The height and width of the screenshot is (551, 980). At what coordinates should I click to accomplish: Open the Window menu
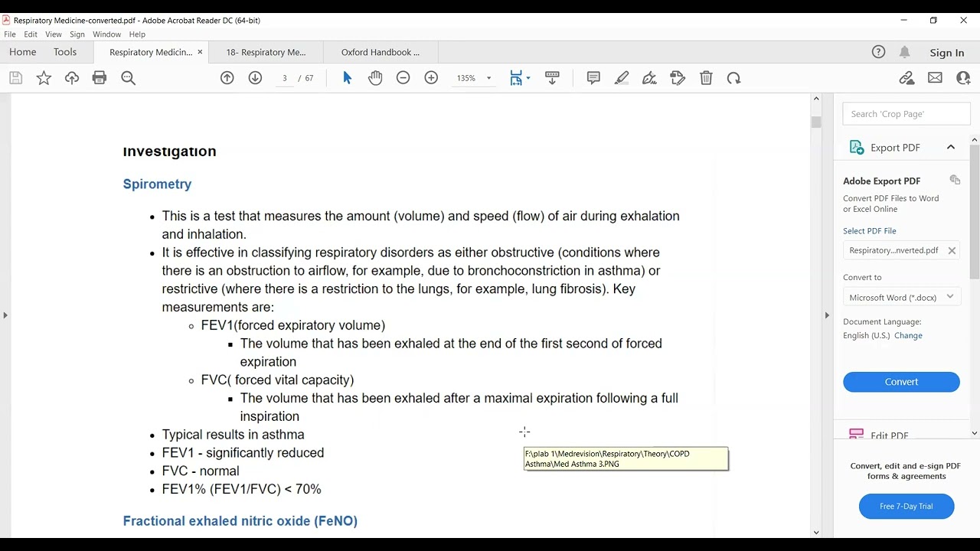coord(107,34)
